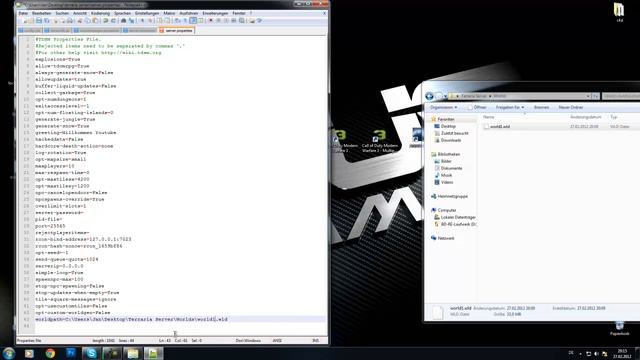Open the Einstellungen menu
This screenshot has height=360, width=640.
(147, 13)
